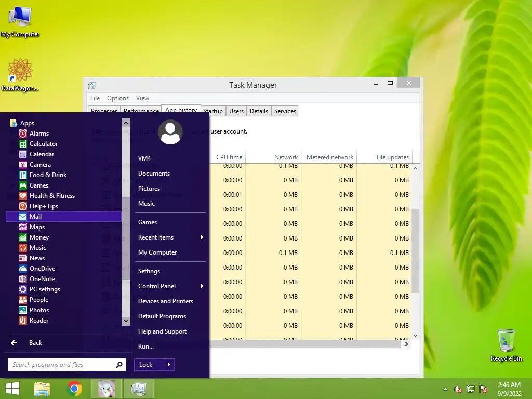Open the Recycle Bin desktop icon
The image size is (532, 399).
click(506, 345)
